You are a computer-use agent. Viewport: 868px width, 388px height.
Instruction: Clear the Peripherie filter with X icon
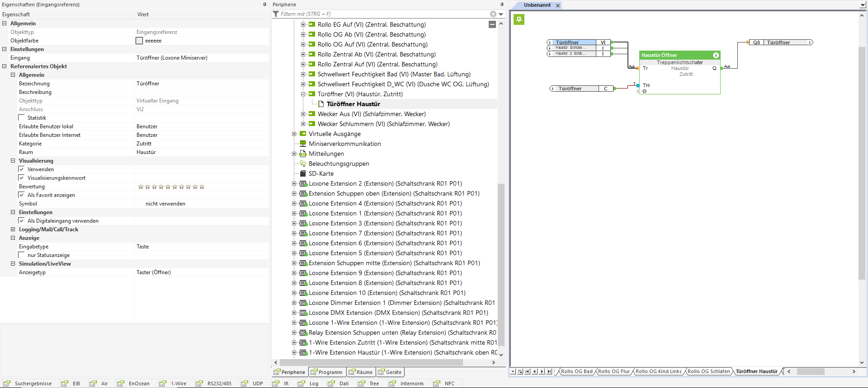[493, 14]
